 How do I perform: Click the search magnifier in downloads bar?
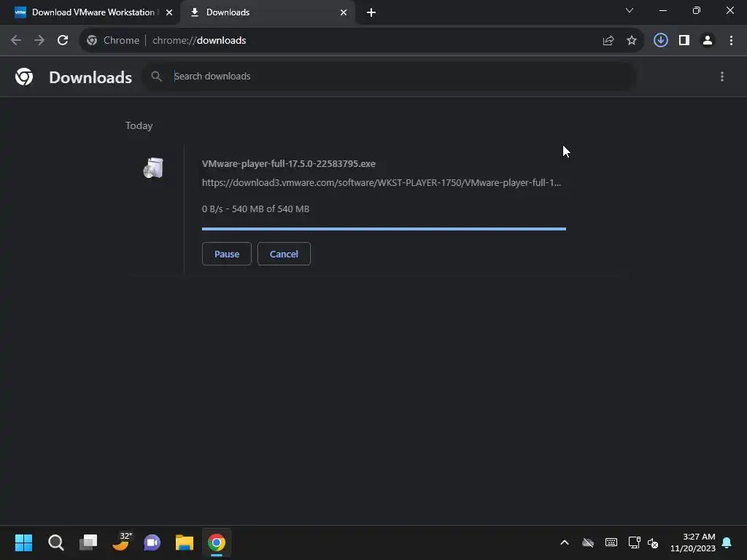tap(156, 76)
